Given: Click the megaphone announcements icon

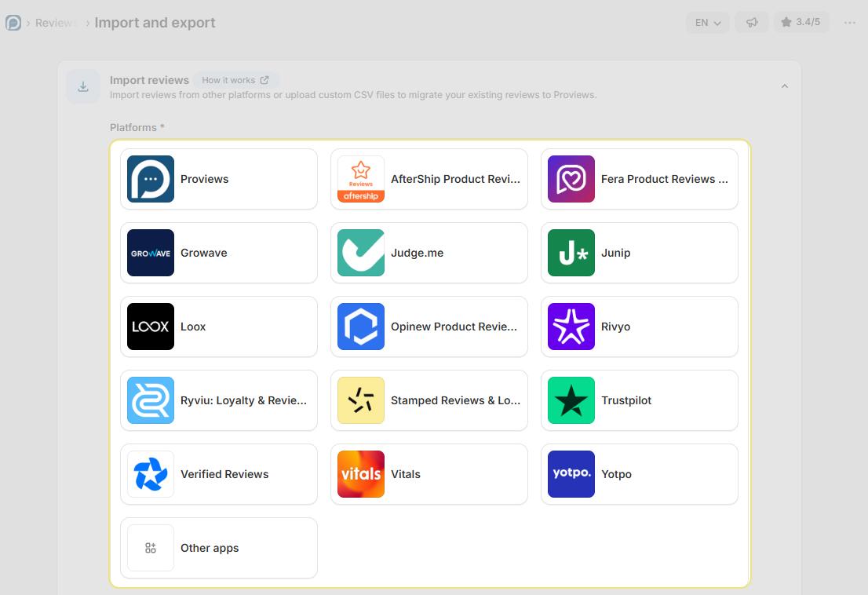Looking at the screenshot, I should point(752,23).
